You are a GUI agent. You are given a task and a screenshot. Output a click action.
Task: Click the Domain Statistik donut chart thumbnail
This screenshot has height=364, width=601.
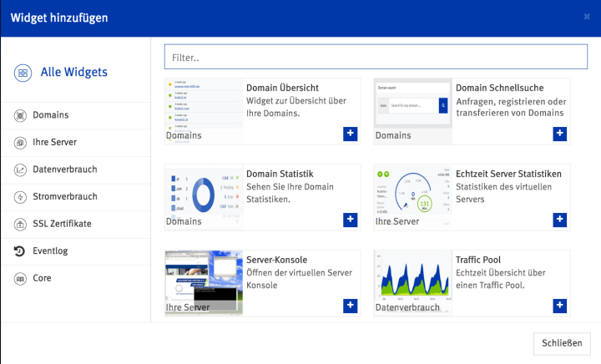click(204, 194)
